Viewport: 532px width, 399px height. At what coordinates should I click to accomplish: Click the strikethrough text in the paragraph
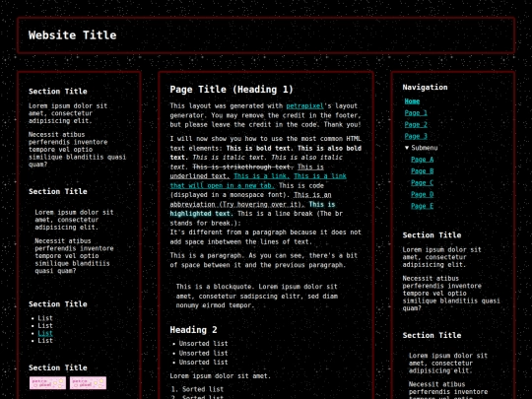point(243,166)
